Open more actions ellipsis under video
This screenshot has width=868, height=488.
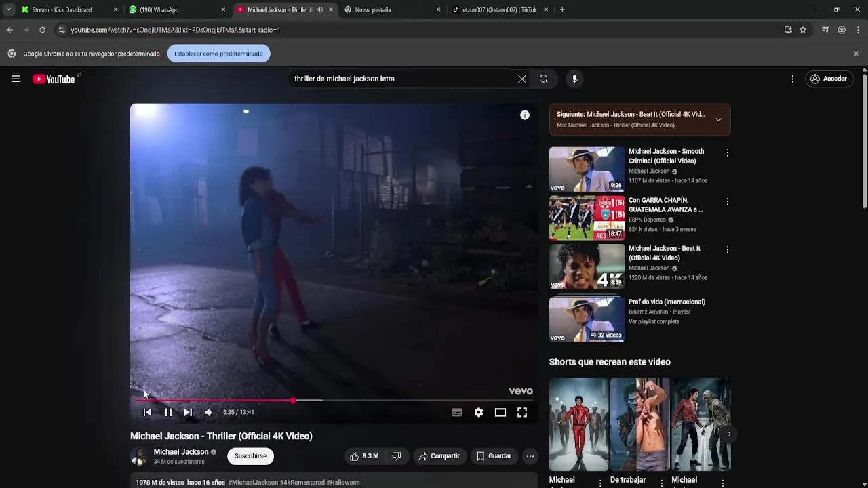[530, 456]
